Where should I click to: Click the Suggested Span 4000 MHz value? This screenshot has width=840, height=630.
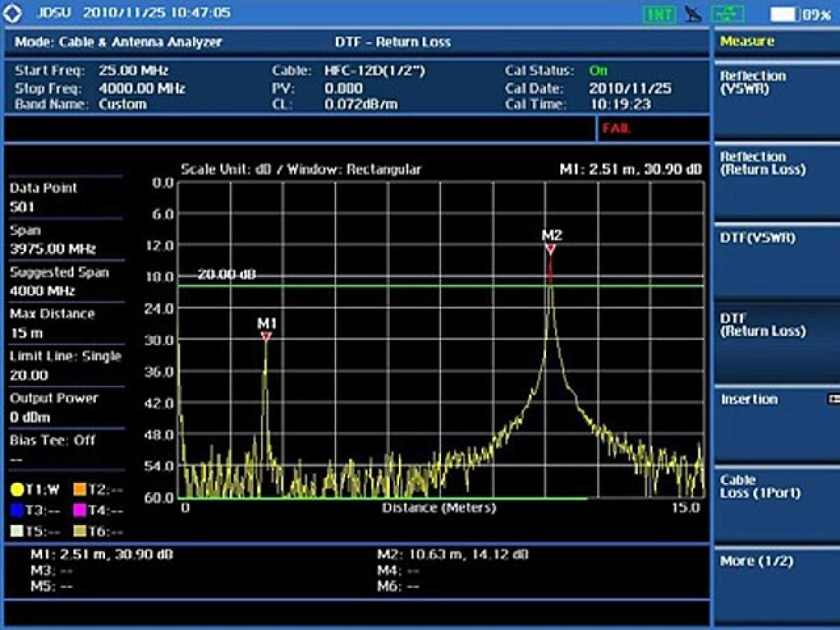point(42,291)
